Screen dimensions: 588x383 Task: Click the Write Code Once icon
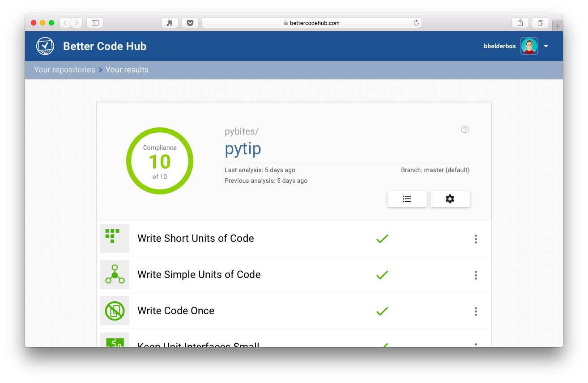115,311
